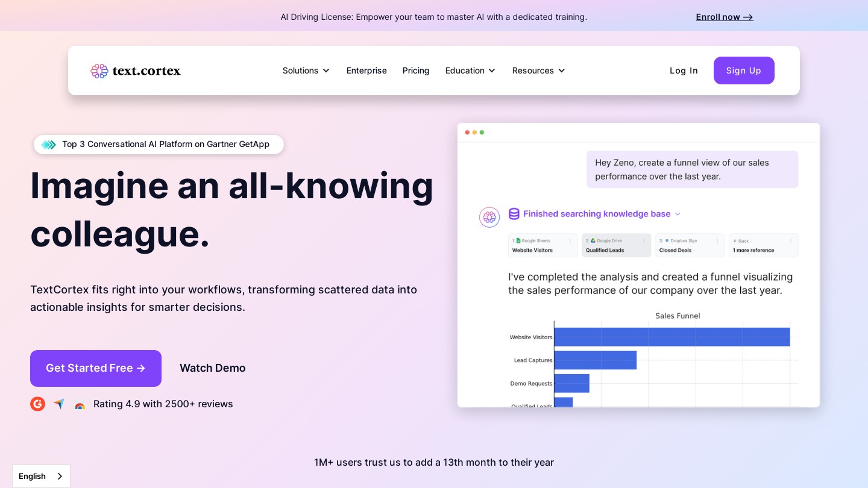Click the Capterra arrow rating icon

pos(58,404)
